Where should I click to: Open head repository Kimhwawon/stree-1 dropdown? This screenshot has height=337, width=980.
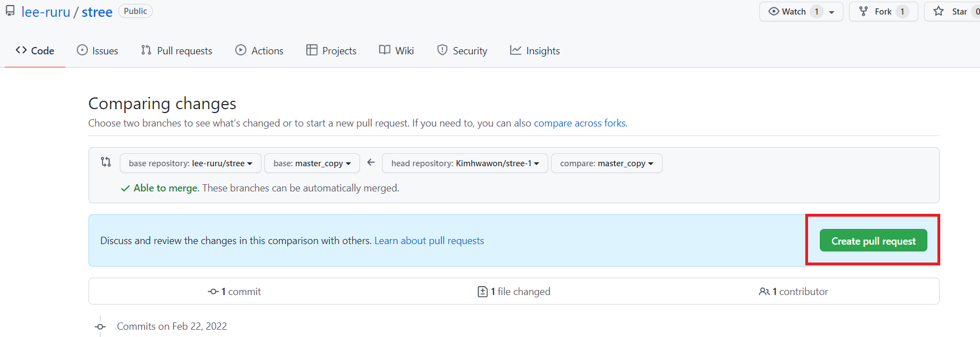point(465,163)
